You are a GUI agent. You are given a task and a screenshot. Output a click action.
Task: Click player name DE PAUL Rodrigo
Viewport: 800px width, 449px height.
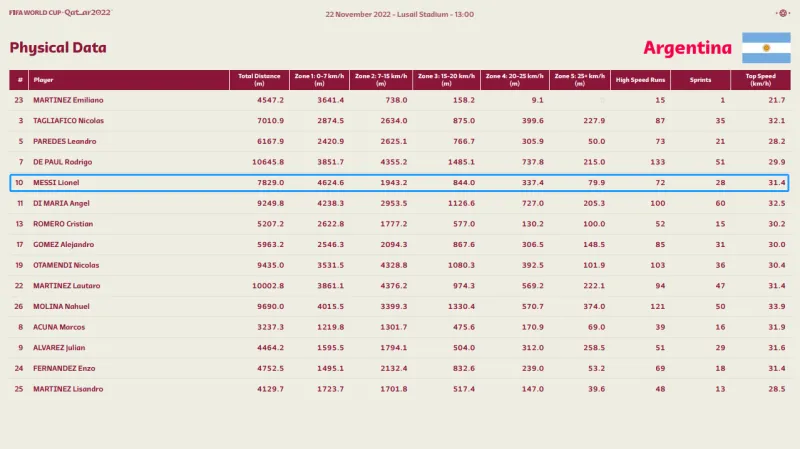63,162
